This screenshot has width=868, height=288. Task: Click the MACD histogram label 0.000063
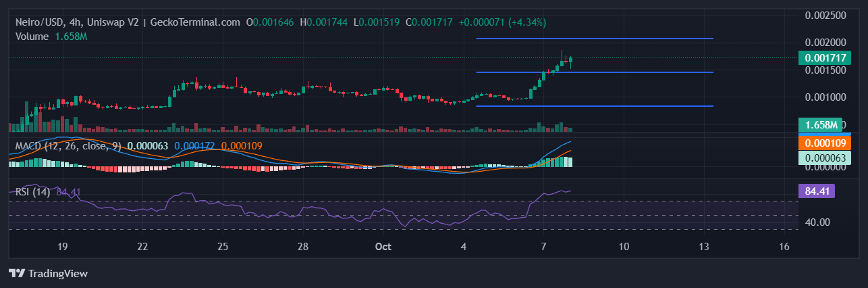[x=824, y=158]
